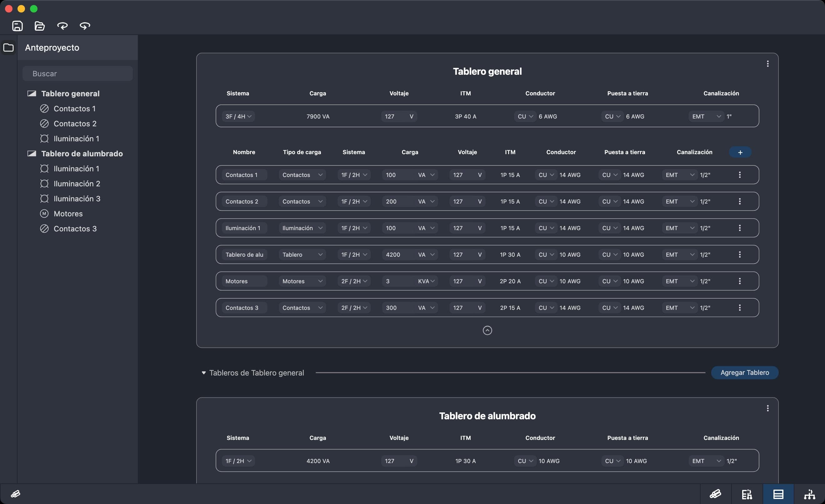Click the open folder icon in toolbar
The height and width of the screenshot is (504, 825).
click(40, 26)
